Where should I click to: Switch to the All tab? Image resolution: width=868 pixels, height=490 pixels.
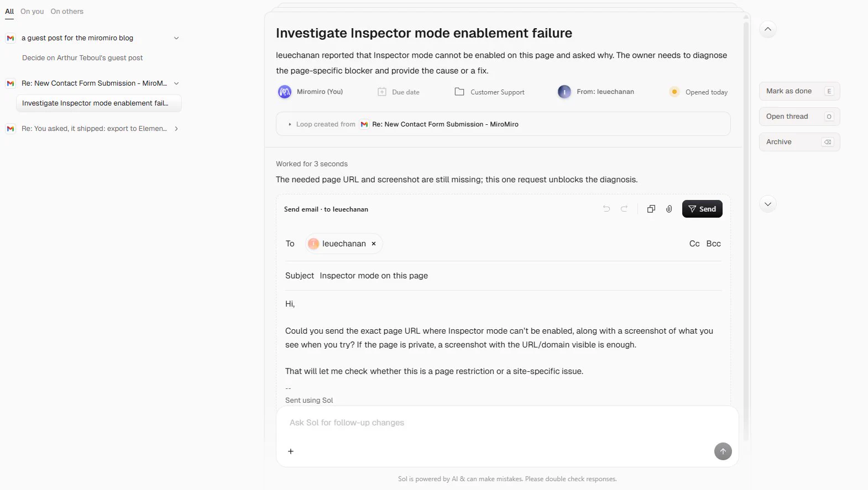pyautogui.click(x=9, y=12)
